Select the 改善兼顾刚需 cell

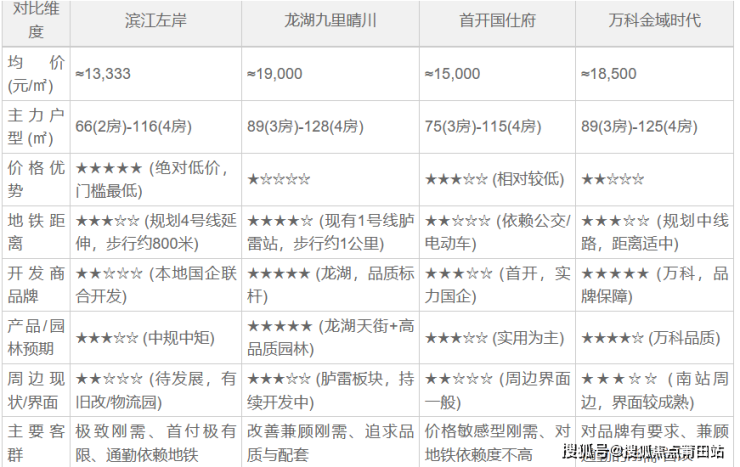pyautogui.click(x=330, y=442)
